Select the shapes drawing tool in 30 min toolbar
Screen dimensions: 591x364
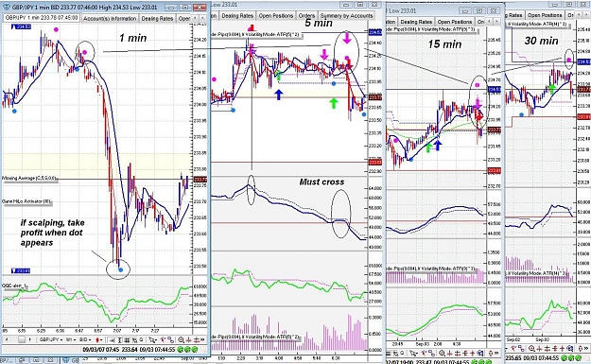coord(521,349)
